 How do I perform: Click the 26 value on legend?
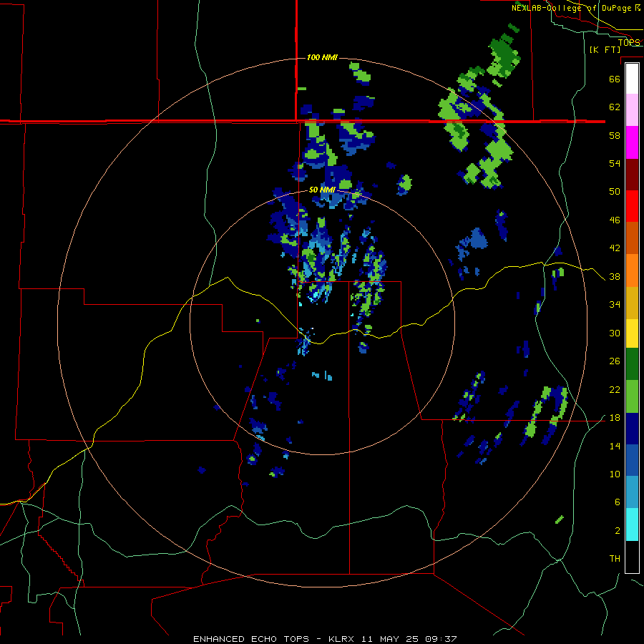(615, 361)
